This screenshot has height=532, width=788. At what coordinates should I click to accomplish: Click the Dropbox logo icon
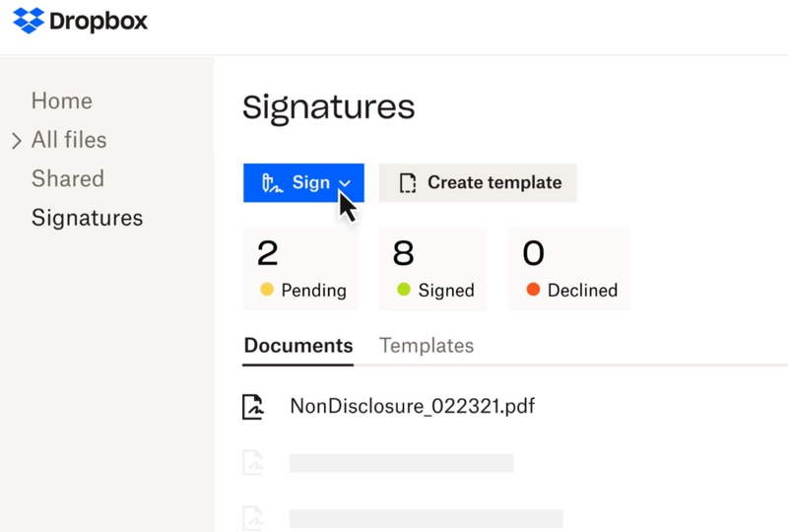point(29,21)
